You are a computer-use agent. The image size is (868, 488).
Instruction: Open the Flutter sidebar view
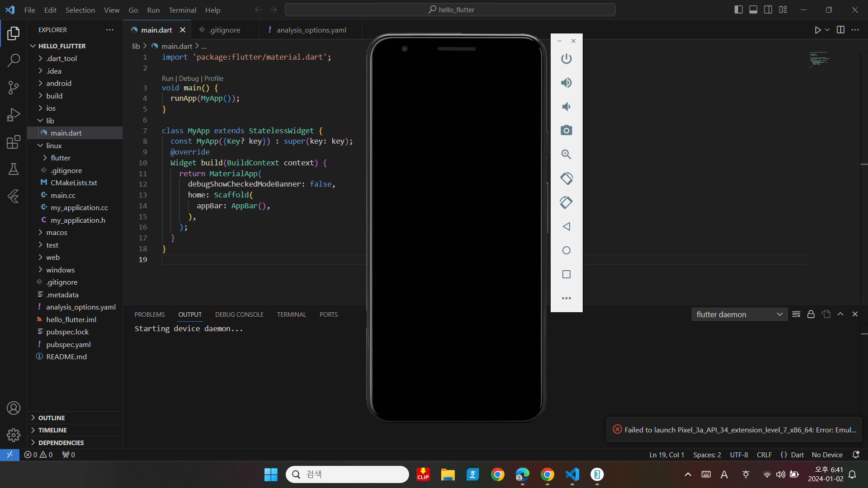click(14, 196)
